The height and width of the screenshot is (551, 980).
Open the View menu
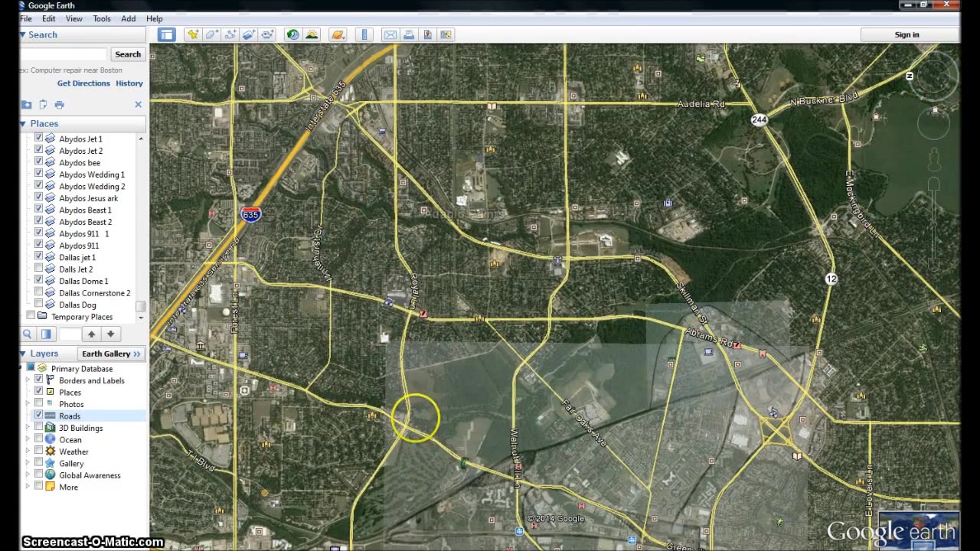point(74,18)
